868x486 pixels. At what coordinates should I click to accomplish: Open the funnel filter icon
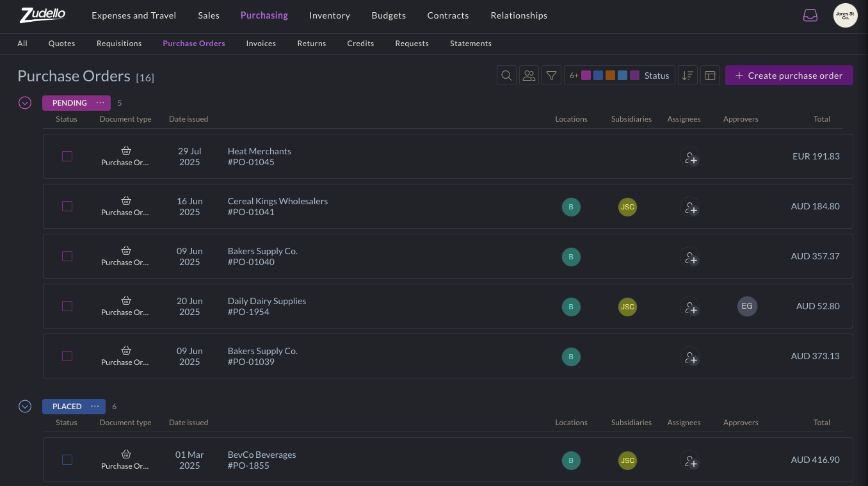click(x=551, y=76)
